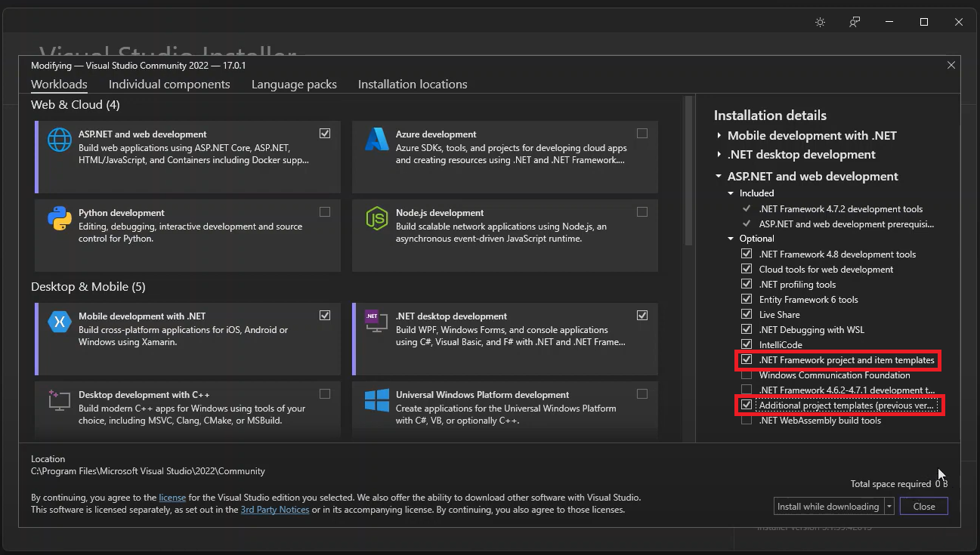Check the Azure development workload
The width and height of the screenshot is (980, 555).
(642, 134)
